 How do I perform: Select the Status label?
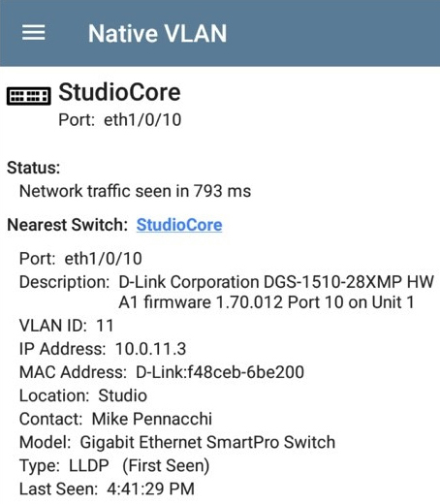pyautogui.click(x=34, y=168)
